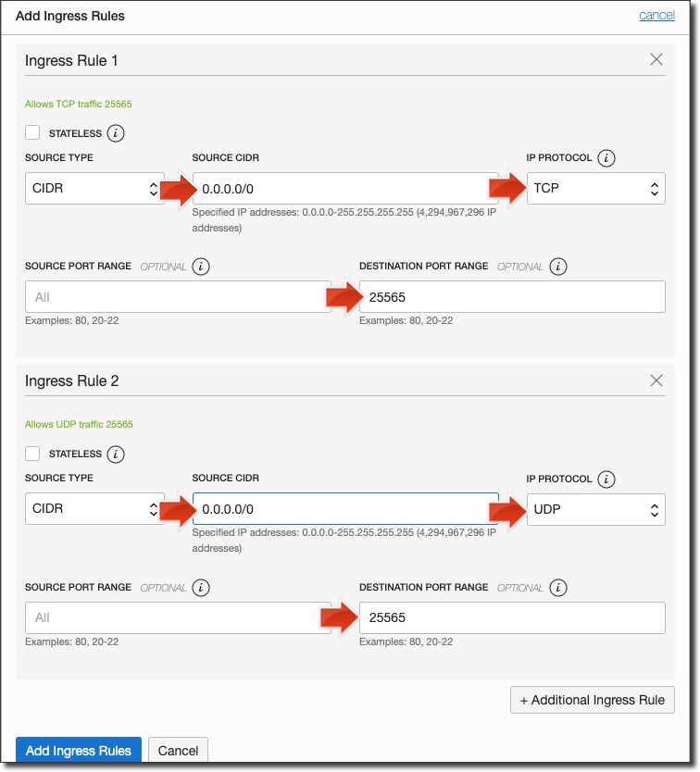Open the Source Type dropdown in Rule 2
The width and height of the screenshot is (700, 772).
pyautogui.click(x=94, y=509)
